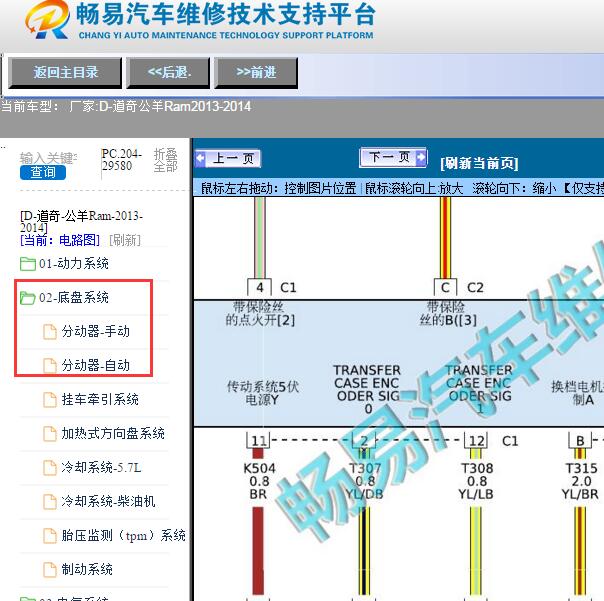Go back with <<后退 button
604x601 pixels.
pyautogui.click(x=168, y=72)
